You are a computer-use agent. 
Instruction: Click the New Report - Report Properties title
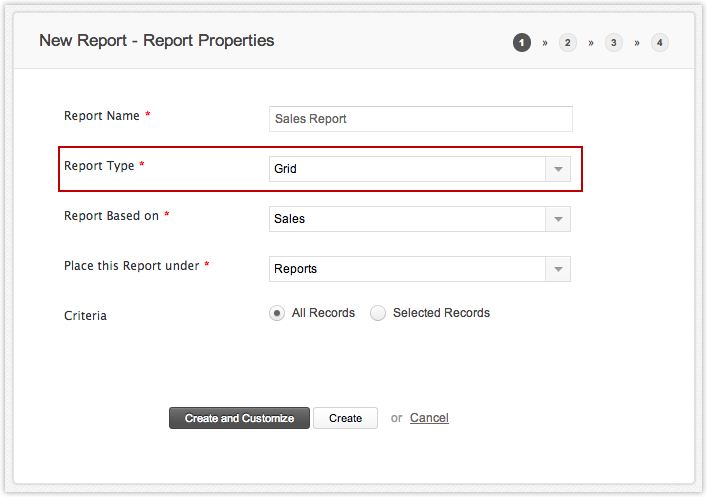(x=157, y=41)
